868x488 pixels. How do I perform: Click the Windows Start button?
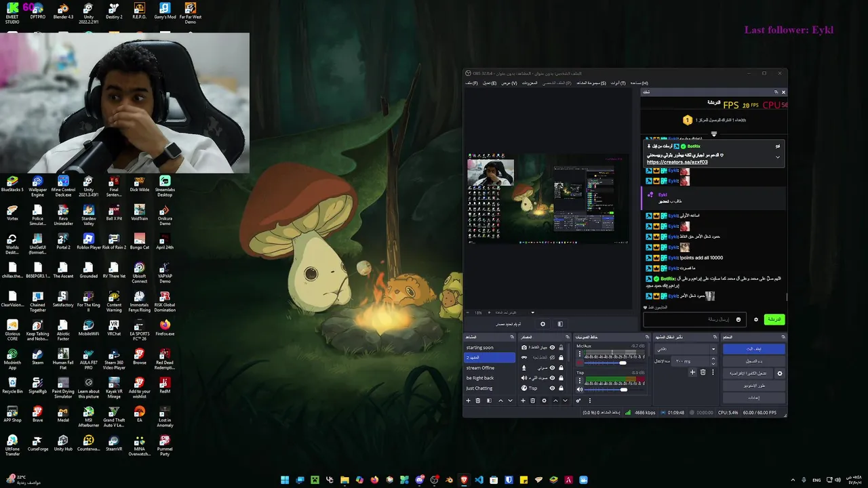pos(285,480)
